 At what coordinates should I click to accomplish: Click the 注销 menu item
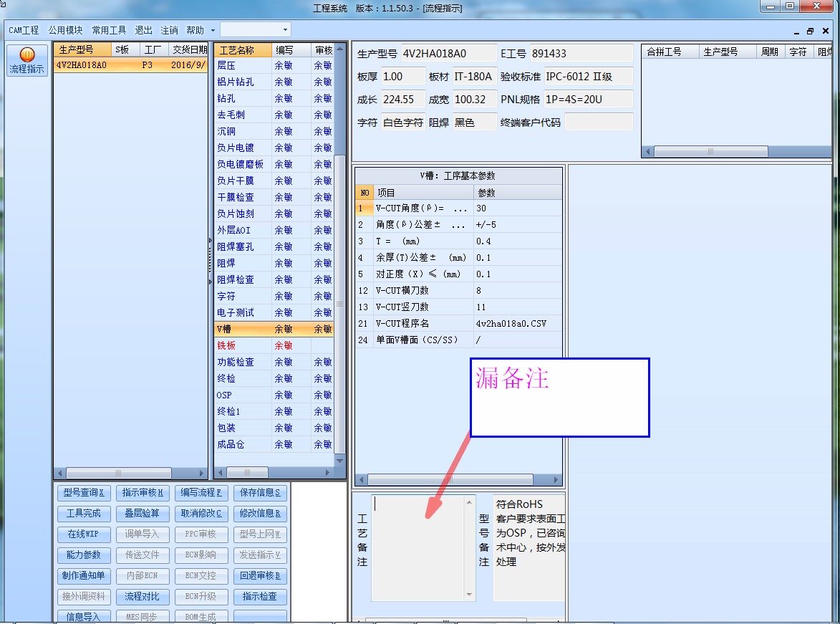click(169, 30)
